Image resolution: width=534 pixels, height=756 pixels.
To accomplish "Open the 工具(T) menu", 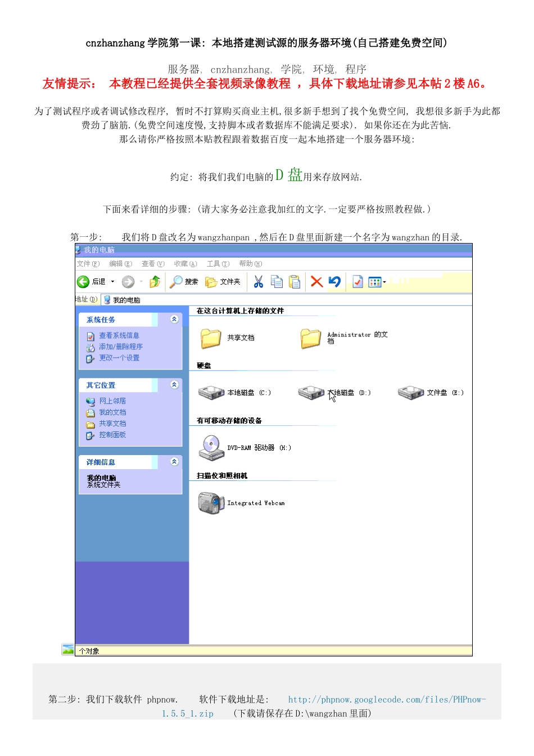I will click(x=218, y=264).
